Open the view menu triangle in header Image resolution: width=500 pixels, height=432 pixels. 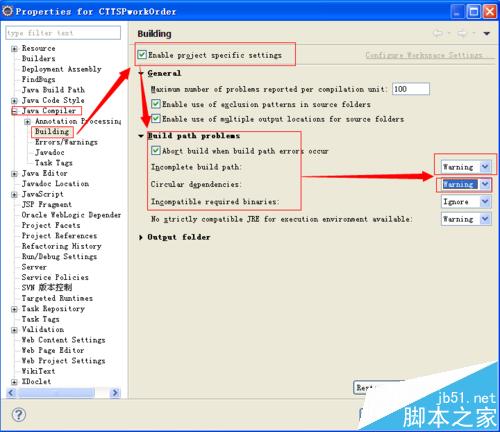point(487,34)
